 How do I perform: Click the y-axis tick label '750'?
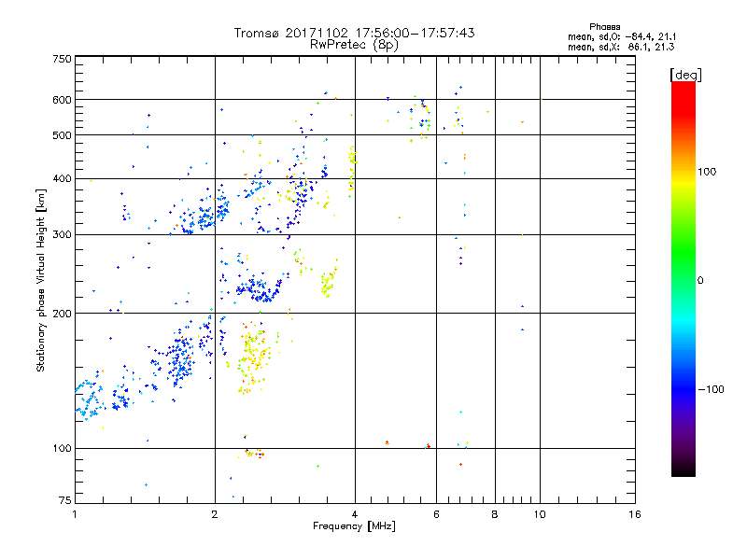[63, 59]
